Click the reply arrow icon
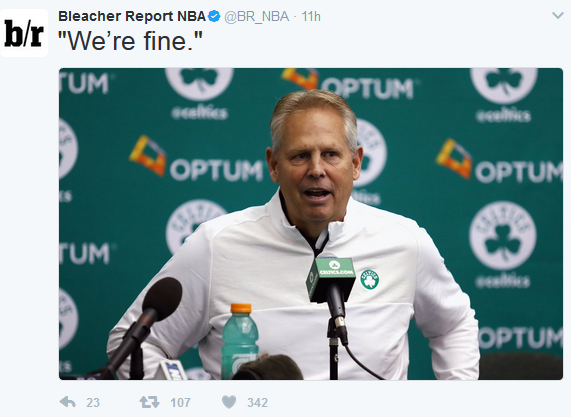The image size is (571, 417). 67,402
